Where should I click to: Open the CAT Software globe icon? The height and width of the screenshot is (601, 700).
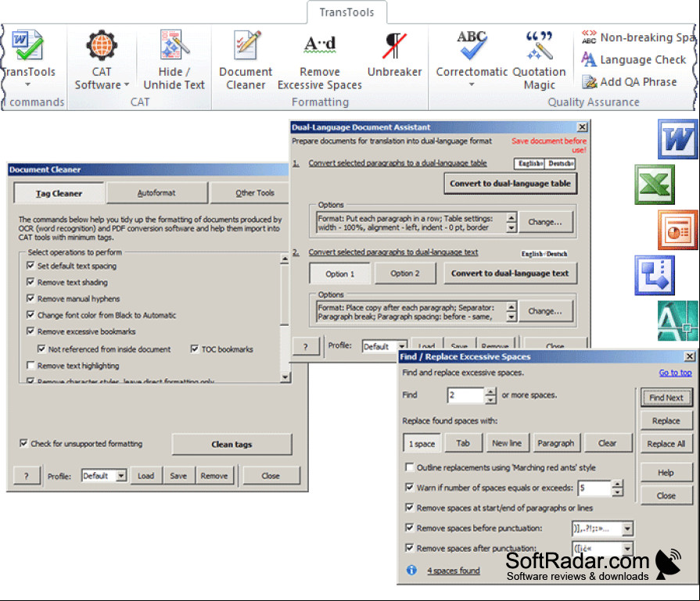[x=102, y=45]
